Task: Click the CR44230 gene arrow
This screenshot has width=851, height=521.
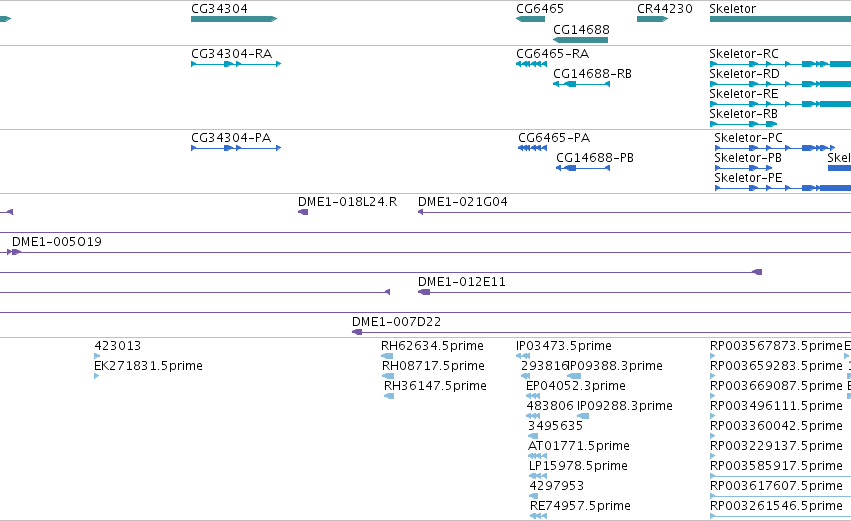Action: tap(652, 19)
